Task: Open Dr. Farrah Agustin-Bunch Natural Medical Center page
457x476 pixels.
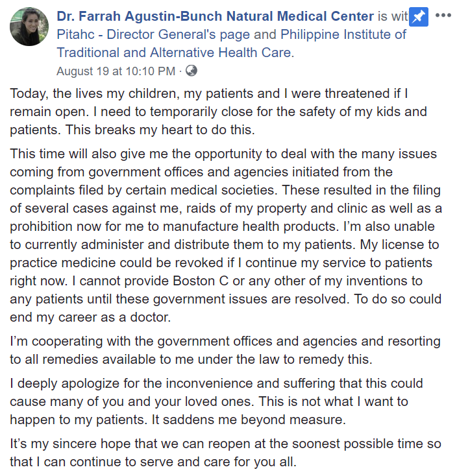Action: point(215,16)
